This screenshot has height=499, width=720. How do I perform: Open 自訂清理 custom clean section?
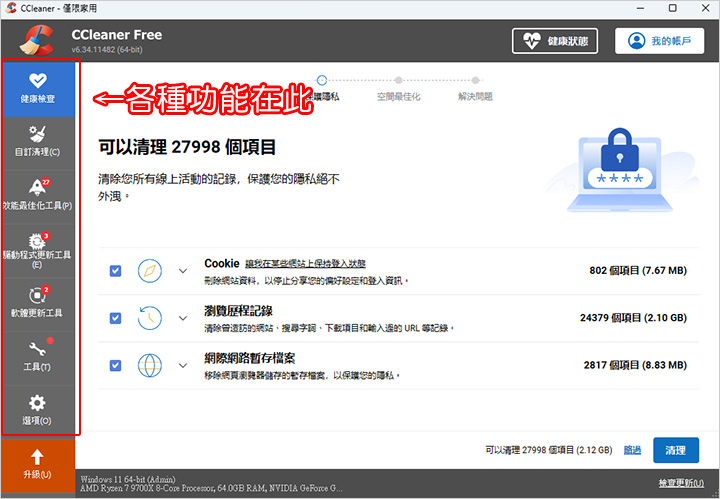pos(39,143)
